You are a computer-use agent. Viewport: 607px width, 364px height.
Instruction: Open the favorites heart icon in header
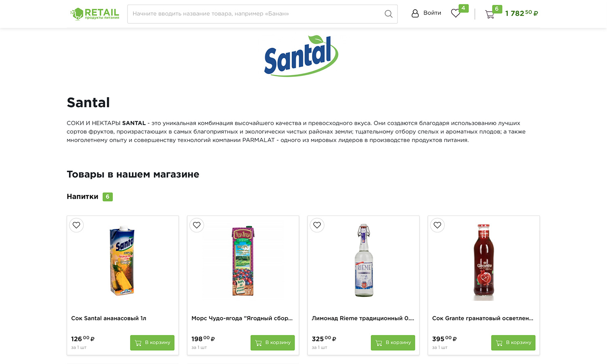(x=456, y=13)
